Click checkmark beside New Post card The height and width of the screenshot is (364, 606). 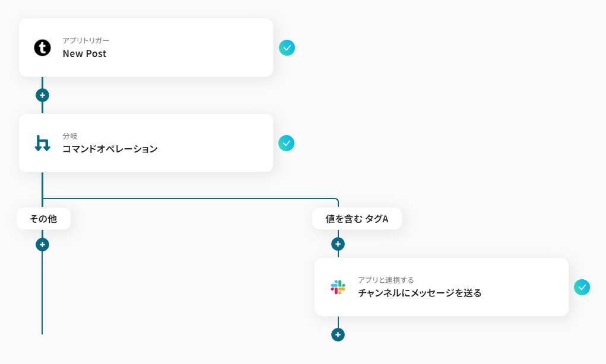[287, 47]
